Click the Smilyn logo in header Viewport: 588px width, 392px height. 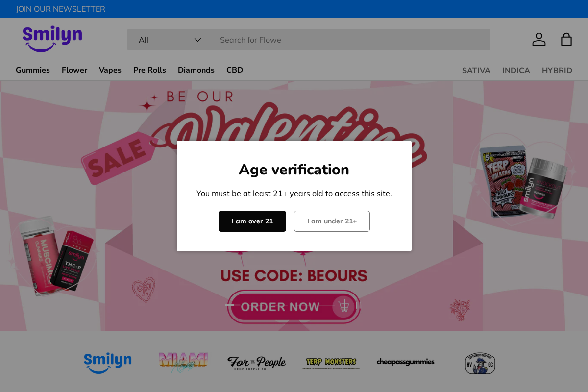[x=52, y=39]
